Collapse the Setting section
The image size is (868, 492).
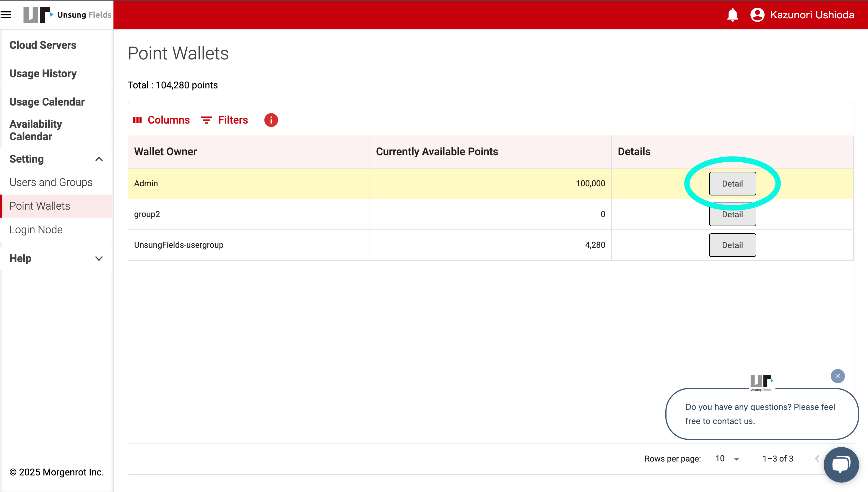click(99, 159)
